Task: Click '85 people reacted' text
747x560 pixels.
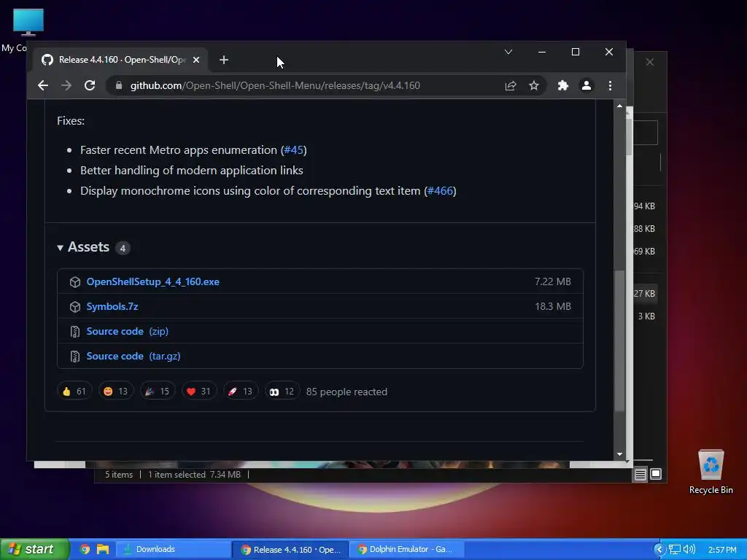Action: (x=347, y=392)
